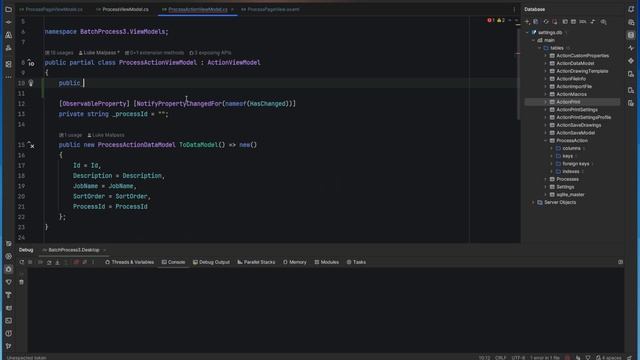Select the ActionPrintSettingsProfile table
The height and width of the screenshot is (360, 640).
click(584, 117)
